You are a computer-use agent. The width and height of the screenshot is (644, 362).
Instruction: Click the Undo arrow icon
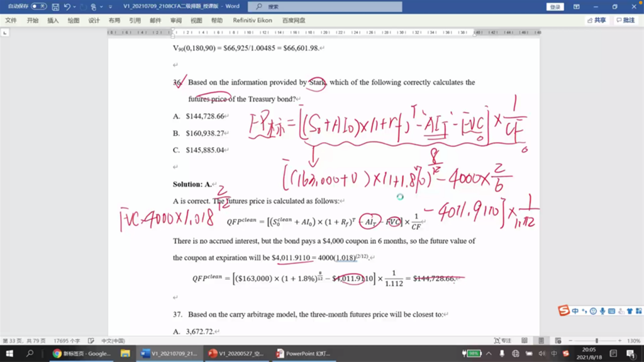[67, 6]
